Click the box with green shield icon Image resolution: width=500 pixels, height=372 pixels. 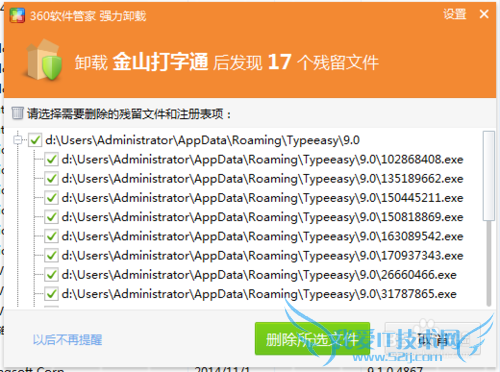pyautogui.click(x=43, y=60)
